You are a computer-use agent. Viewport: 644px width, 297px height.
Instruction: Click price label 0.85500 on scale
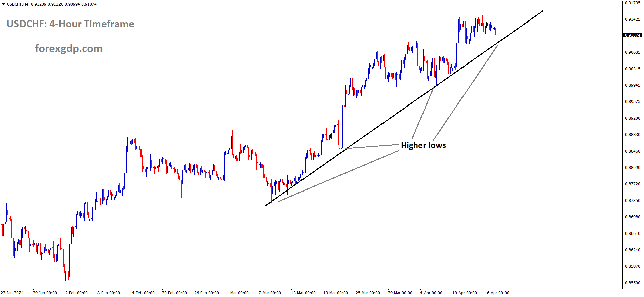point(632,283)
